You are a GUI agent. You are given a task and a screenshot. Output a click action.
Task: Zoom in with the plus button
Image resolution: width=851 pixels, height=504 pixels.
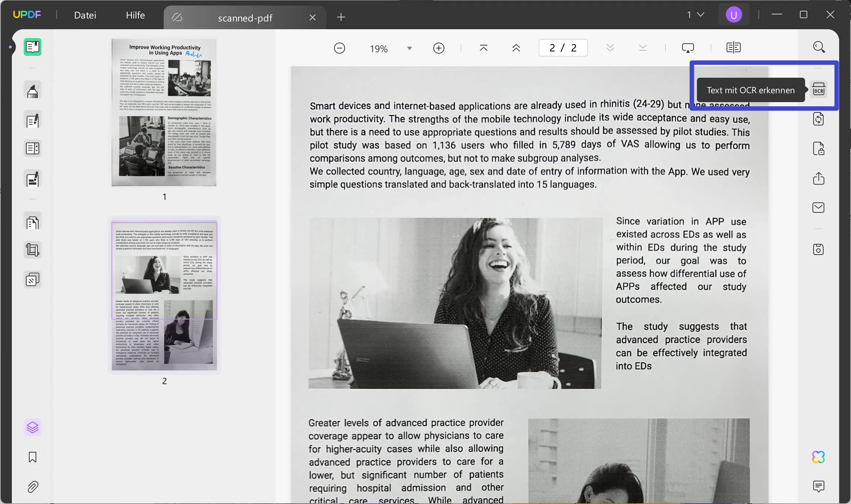tap(438, 48)
